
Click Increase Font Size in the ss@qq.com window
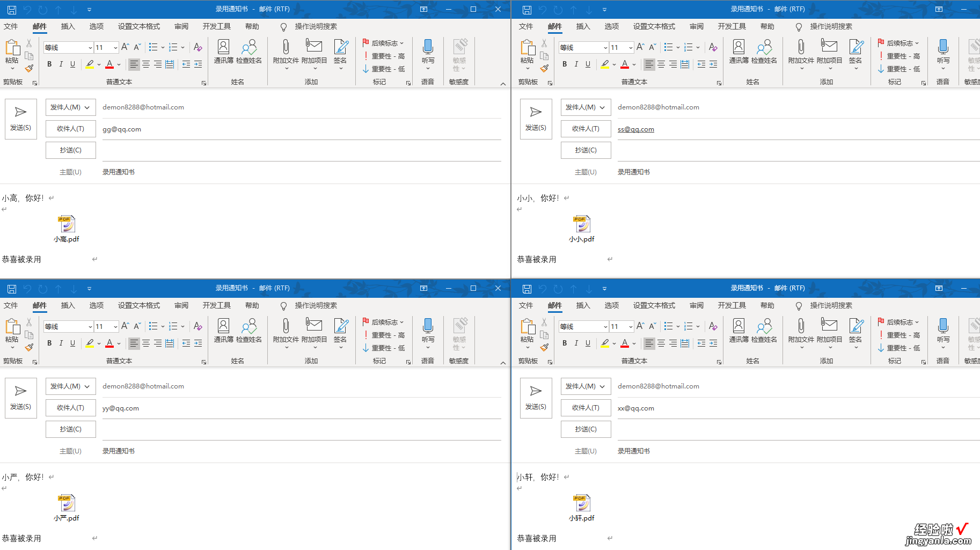640,47
